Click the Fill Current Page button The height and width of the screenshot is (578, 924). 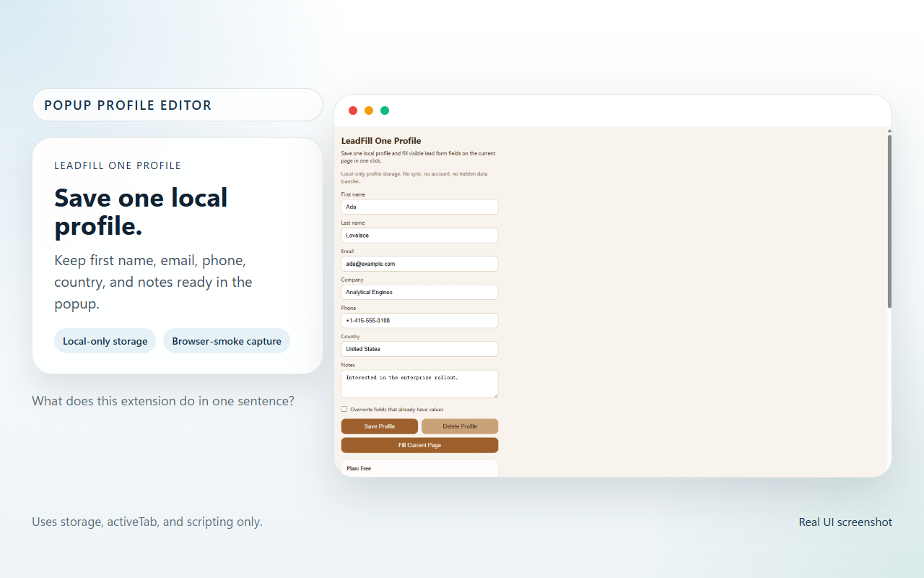(419, 445)
